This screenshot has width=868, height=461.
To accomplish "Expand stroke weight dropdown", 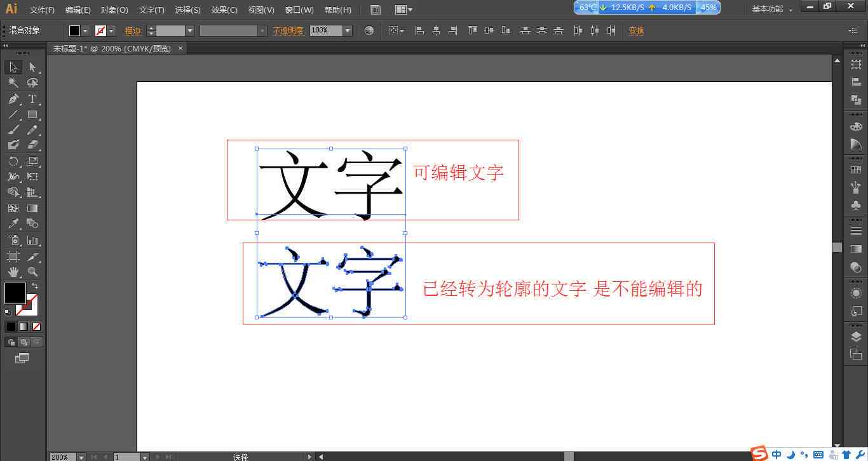I will click(x=189, y=30).
